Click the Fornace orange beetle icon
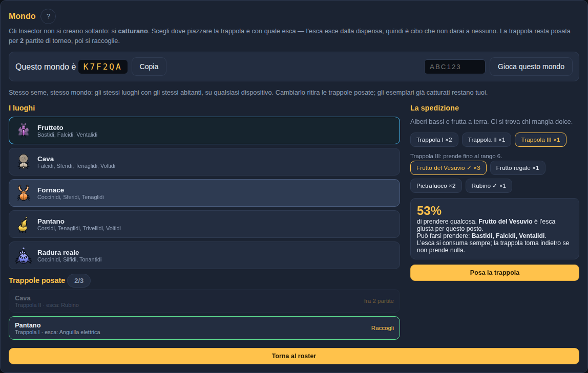The image size is (588, 373). pyautogui.click(x=24, y=193)
